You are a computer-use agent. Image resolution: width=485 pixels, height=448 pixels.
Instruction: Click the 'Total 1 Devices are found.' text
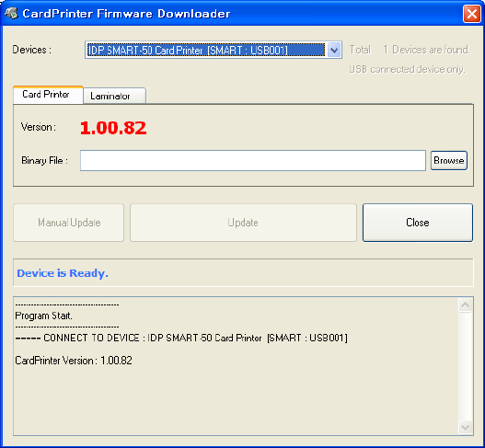[x=410, y=50]
